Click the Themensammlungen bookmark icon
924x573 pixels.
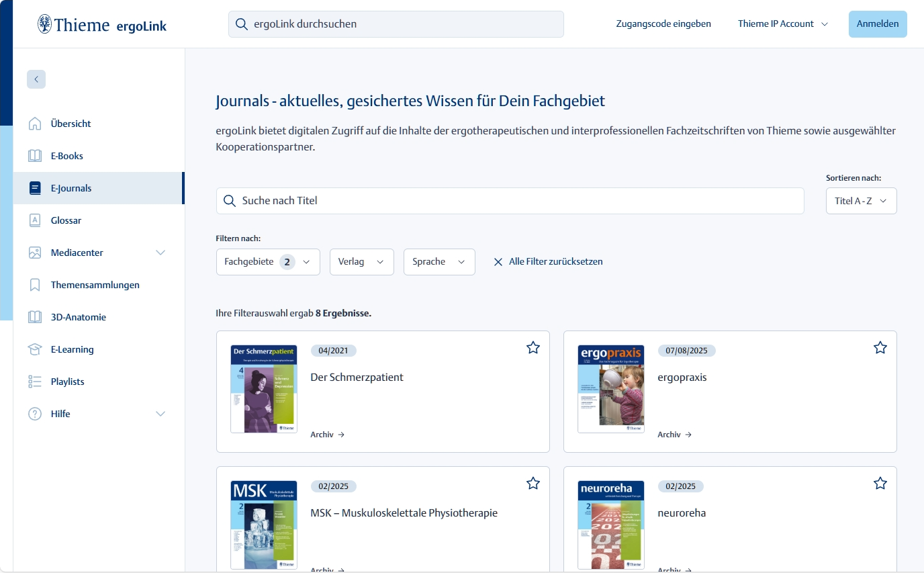35,285
